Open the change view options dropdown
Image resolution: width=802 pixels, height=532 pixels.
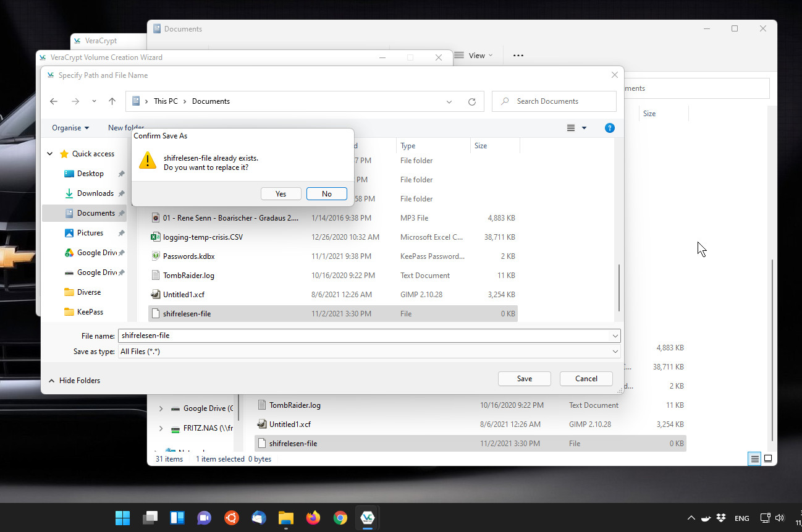[x=584, y=128]
